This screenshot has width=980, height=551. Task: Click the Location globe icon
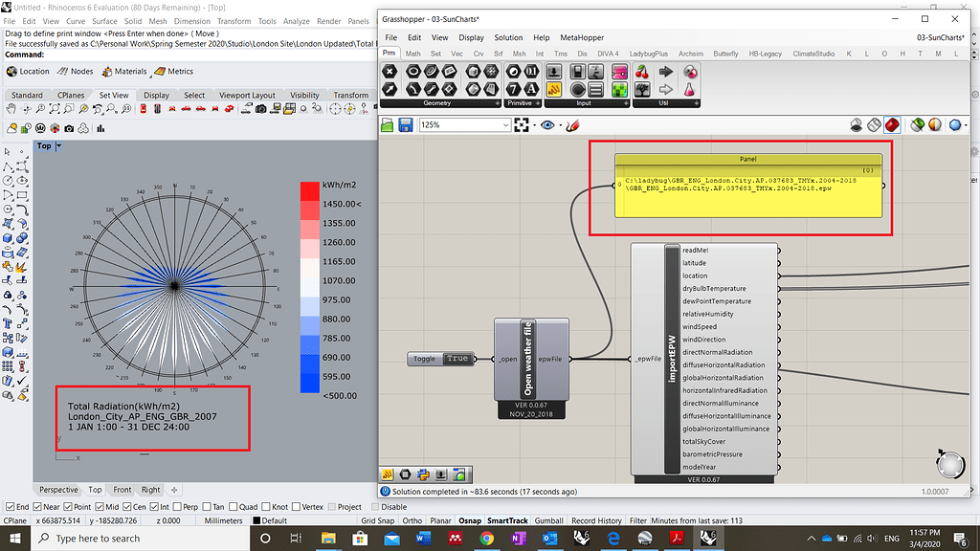11,72
